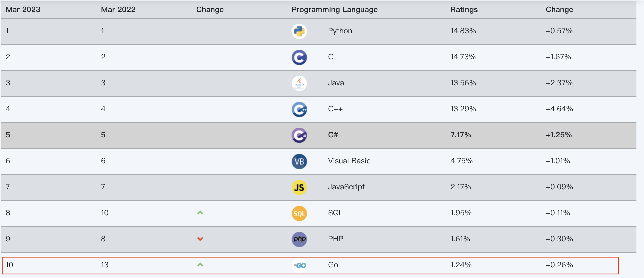Click the C++ logo icon
The image size is (644, 278).
[299, 109]
